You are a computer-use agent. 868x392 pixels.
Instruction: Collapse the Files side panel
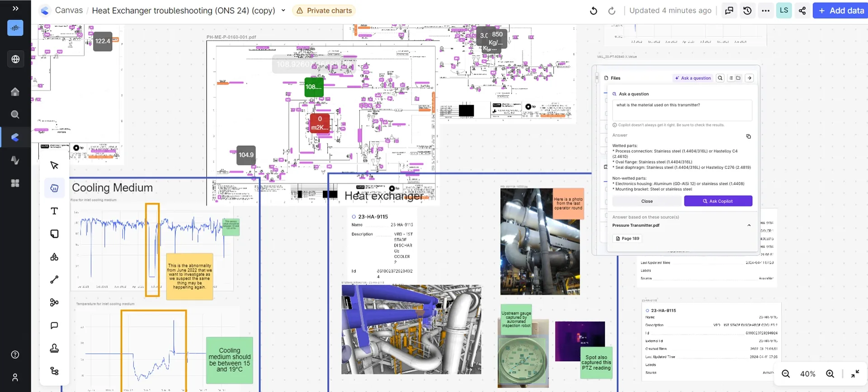(x=750, y=78)
